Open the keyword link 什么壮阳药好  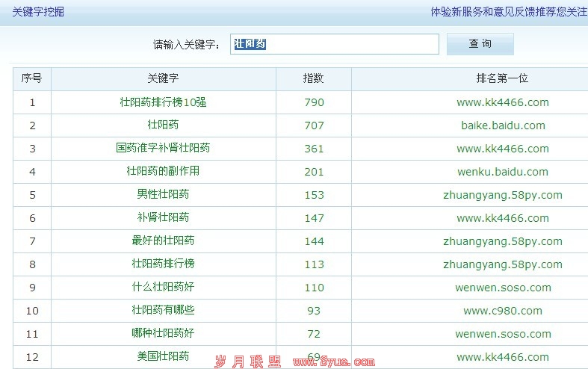click(163, 288)
